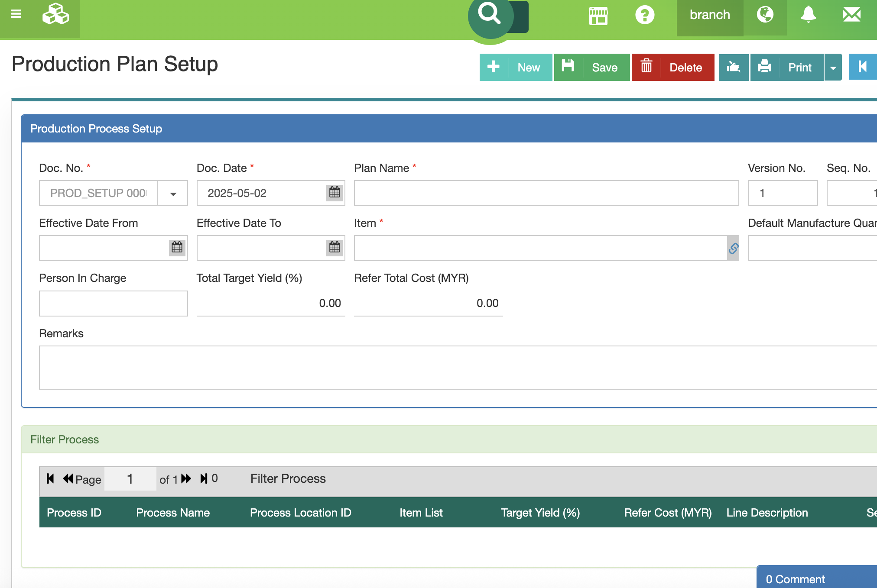Click the page number box
877x588 pixels.
130,479
